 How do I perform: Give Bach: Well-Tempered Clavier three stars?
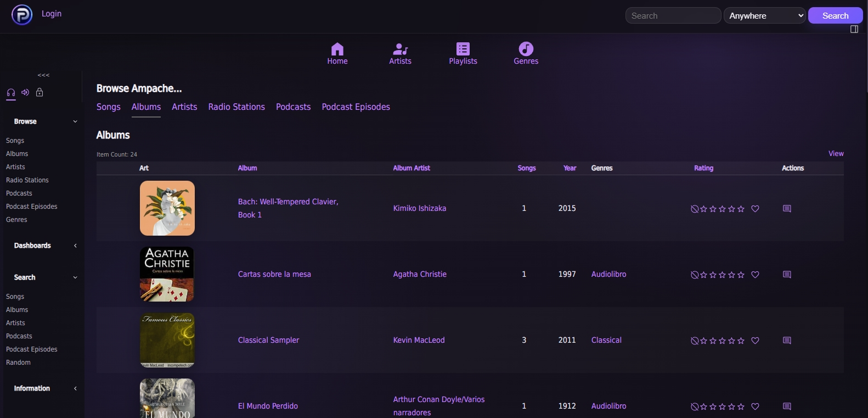[723, 209]
